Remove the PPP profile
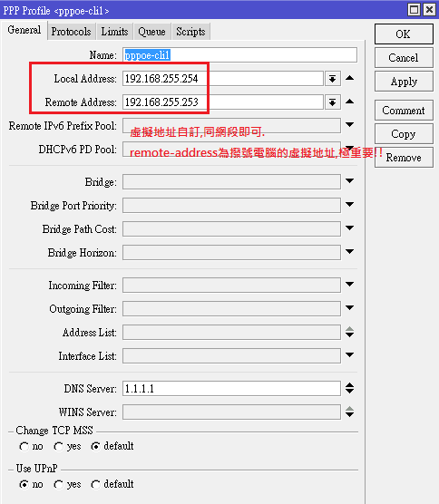Viewport: 439px width, 504px height. pyautogui.click(x=404, y=158)
